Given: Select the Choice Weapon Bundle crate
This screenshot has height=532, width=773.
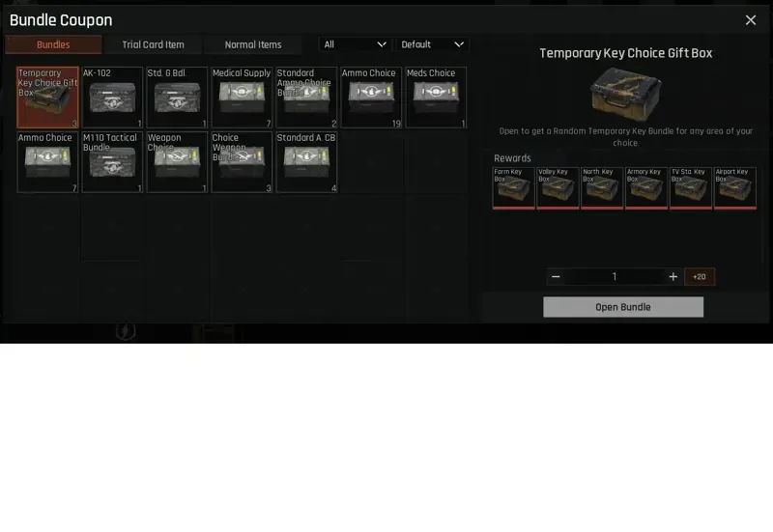Looking at the screenshot, I should pos(242,162).
